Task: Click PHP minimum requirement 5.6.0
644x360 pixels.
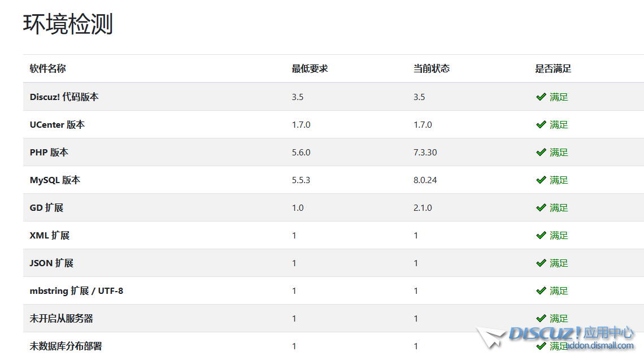Action: [x=301, y=153]
